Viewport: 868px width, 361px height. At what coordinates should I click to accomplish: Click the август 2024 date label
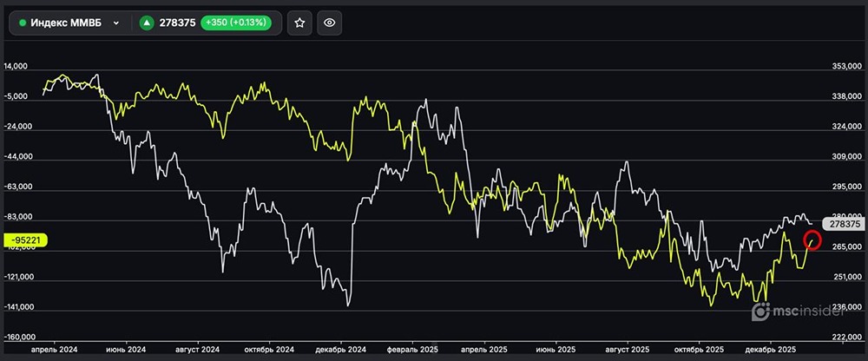pyautogui.click(x=198, y=351)
